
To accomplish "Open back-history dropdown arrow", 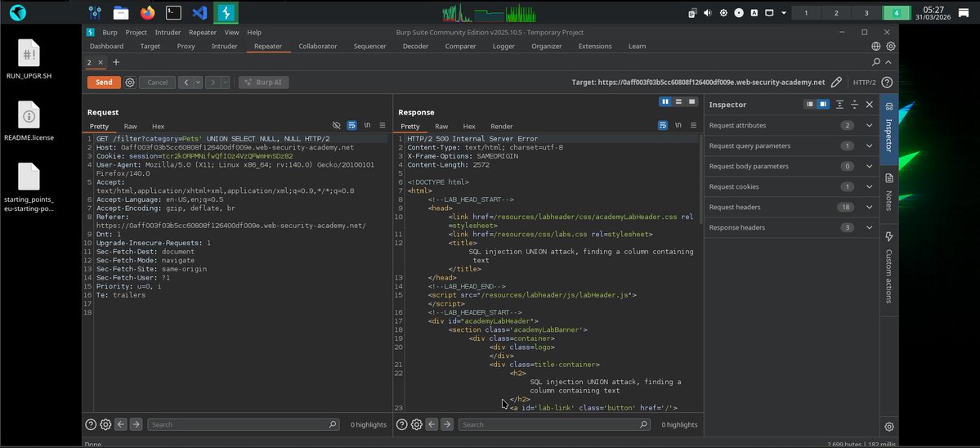I will pyautogui.click(x=198, y=83).
